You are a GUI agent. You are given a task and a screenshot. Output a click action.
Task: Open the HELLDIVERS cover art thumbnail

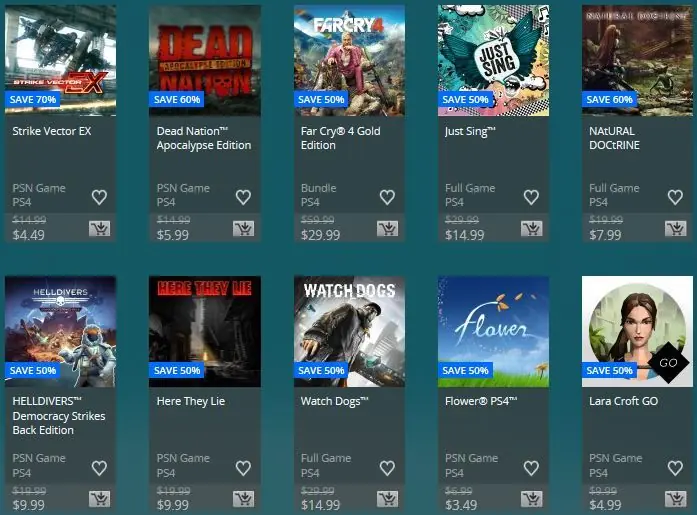[60, 331]
